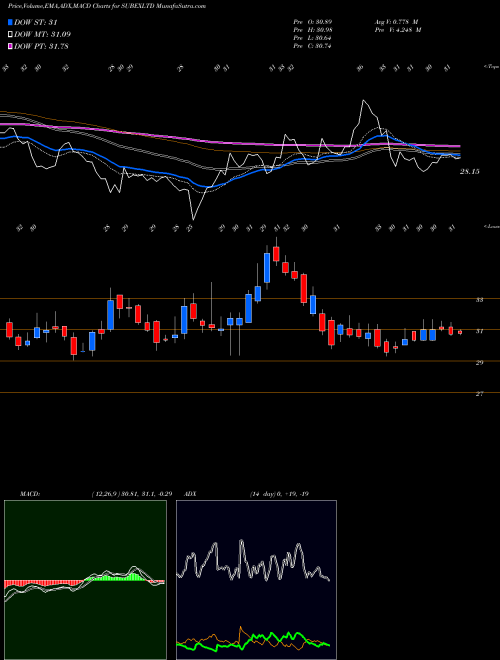Image resolution: width=500 pixels, height=660 pixels.
Task: Select the 'DOW MT: 31.09' legend label
Action: point(43,35)
